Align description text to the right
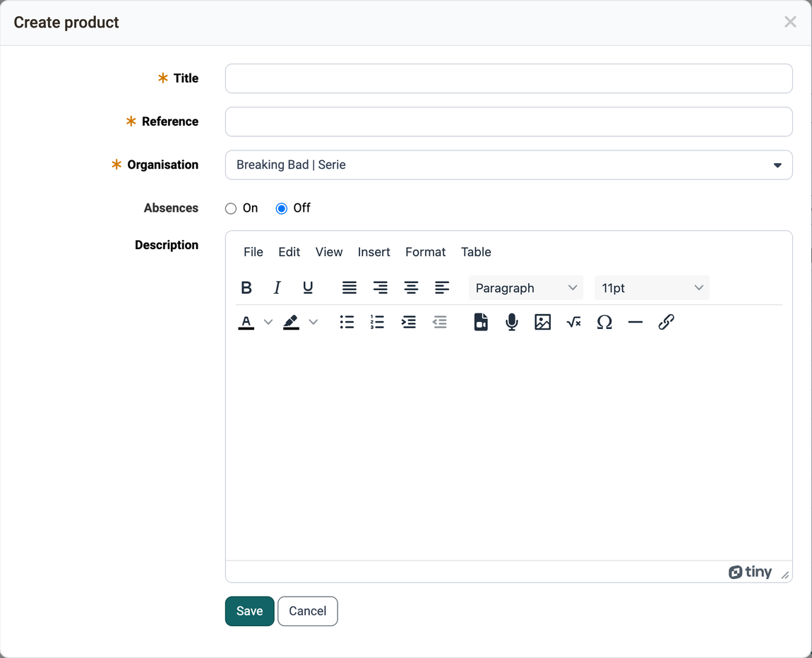 [380, 287]
